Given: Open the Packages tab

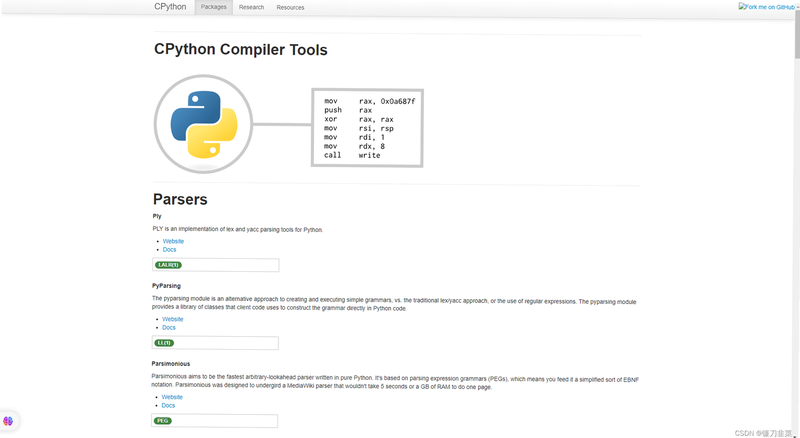Looking at the screenshot, I should (213, 7).
